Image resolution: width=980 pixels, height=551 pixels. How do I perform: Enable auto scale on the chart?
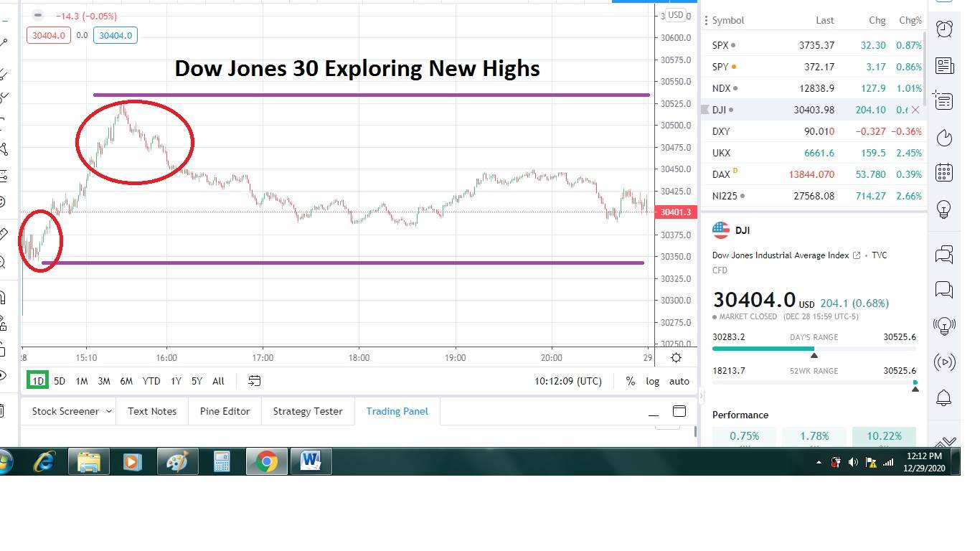coord(679,381)
